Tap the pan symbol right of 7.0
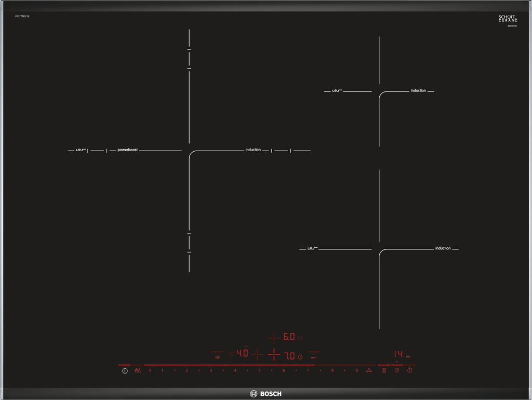 [314, 357]
